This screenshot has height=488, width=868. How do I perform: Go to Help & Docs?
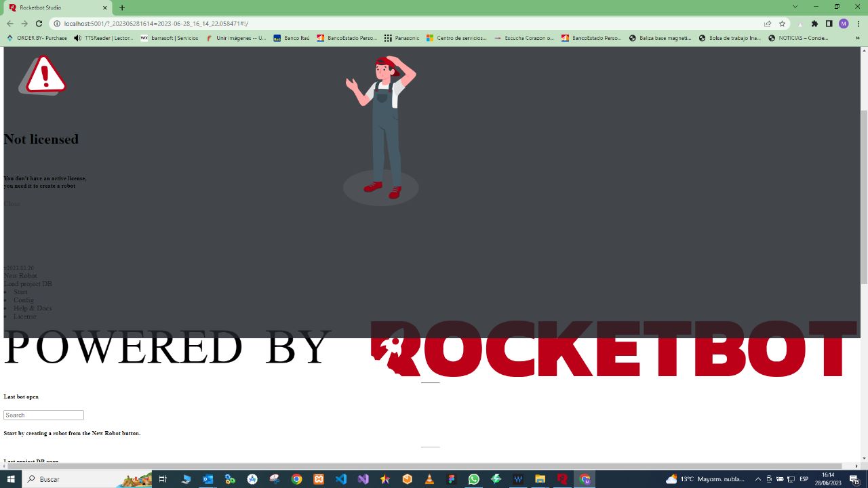(x=33, y=308)
